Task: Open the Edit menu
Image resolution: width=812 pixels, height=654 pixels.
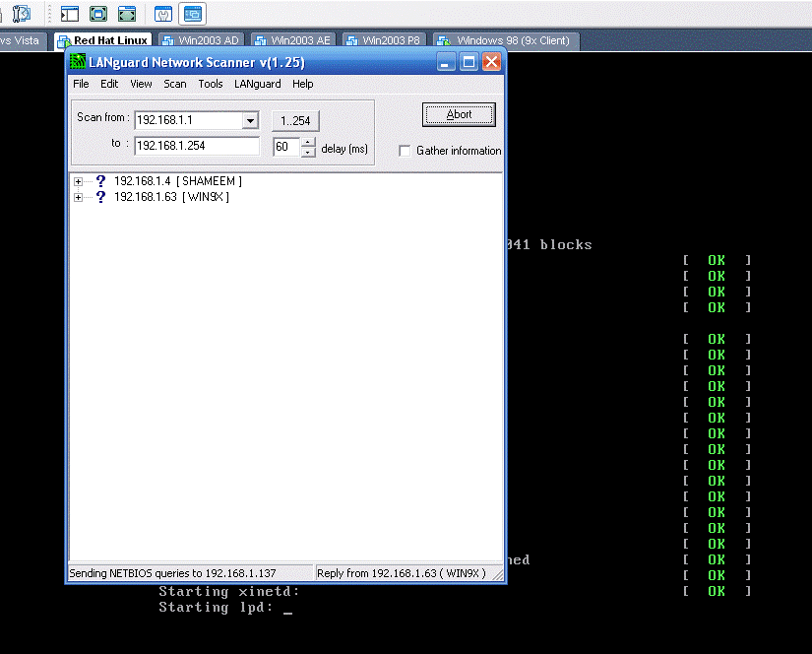Action: [109, 84]
